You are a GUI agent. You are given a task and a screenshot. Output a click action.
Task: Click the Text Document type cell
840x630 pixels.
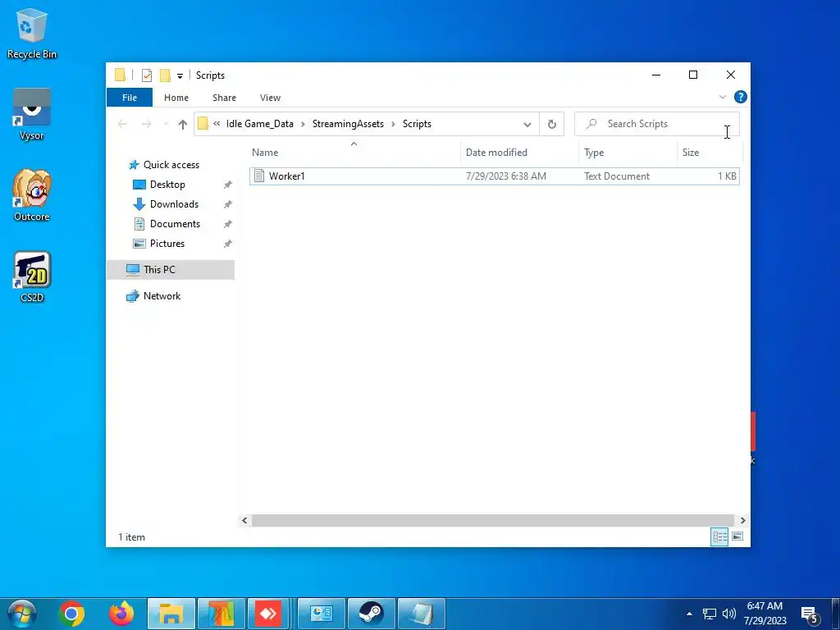[617, 176]
